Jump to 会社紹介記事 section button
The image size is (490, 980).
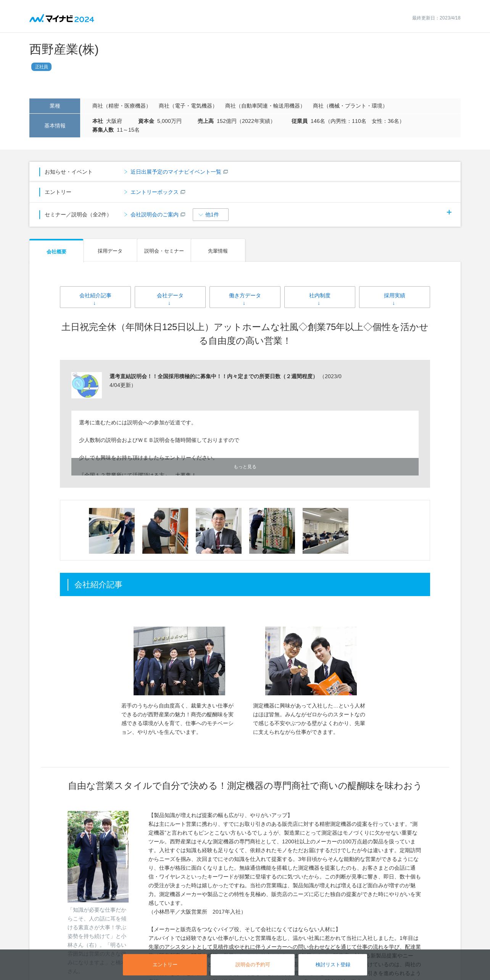click(95, 297)
